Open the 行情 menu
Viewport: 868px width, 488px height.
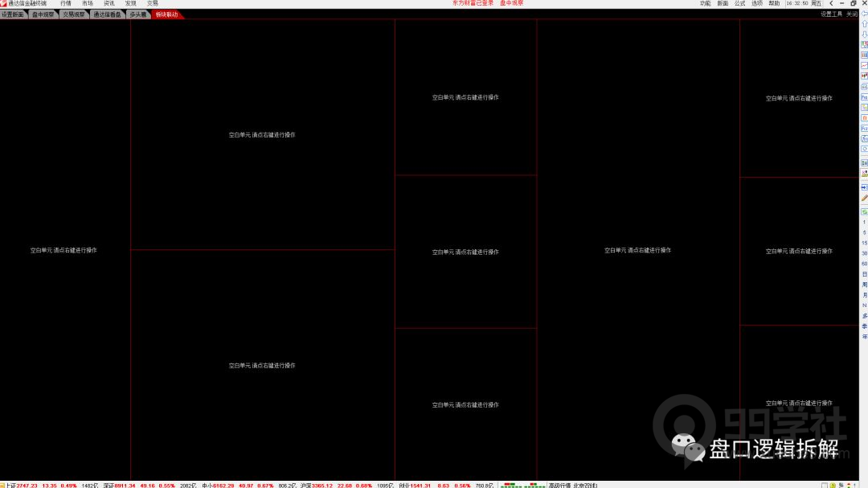click(x=66, y=3)
